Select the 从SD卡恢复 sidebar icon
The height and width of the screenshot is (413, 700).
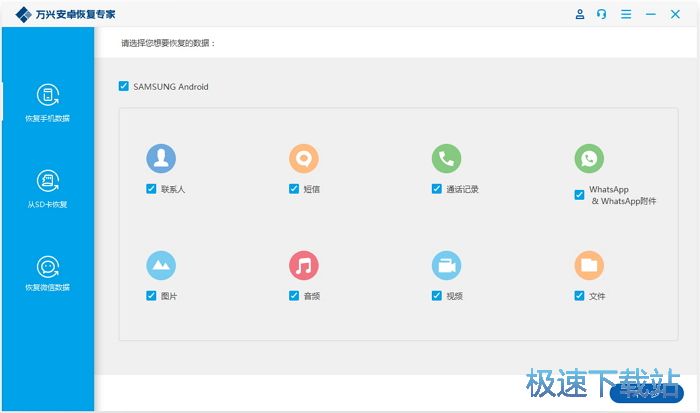point(48,181)
